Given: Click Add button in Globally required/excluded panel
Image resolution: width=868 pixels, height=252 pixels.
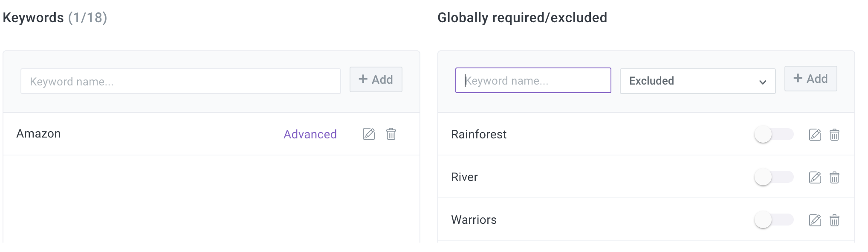Looking at the screenshot, I should (811, 79).
